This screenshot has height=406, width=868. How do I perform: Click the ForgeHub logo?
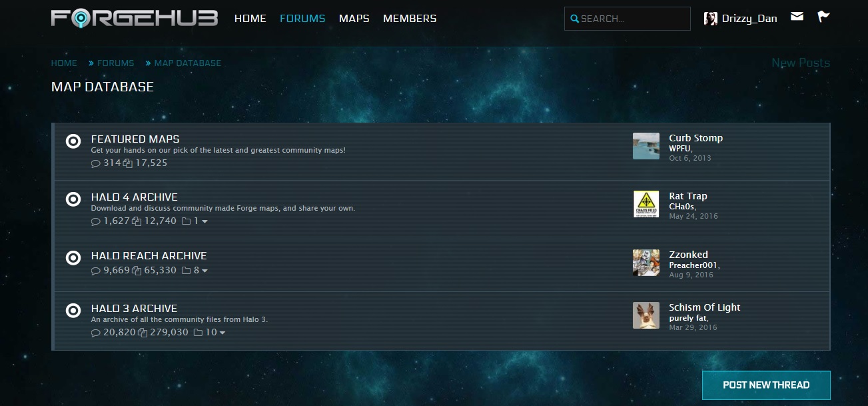(134, 18)
